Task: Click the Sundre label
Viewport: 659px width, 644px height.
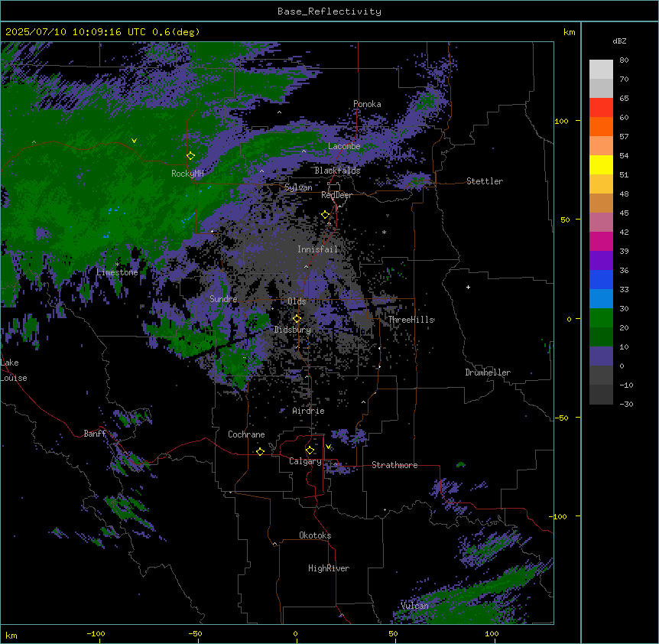Action: coord(223,299)
